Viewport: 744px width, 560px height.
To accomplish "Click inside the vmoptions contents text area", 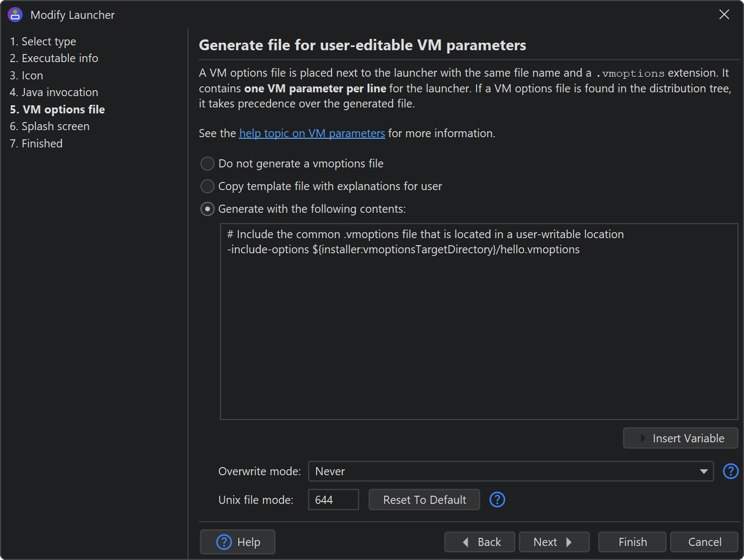I will pos(479,335).
